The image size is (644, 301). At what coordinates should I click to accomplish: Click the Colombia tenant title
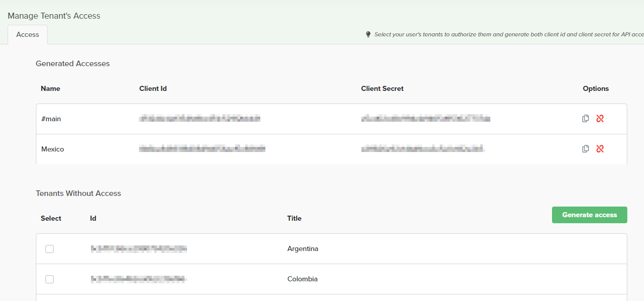point(302,279)
